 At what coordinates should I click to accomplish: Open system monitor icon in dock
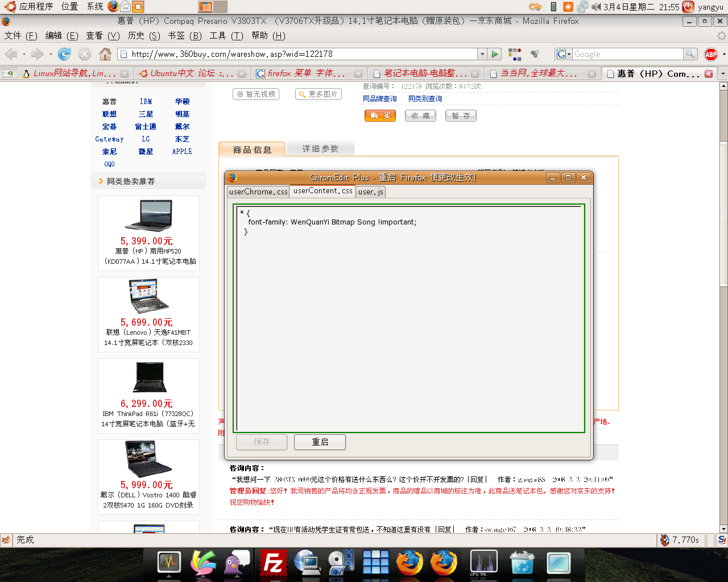click(169, 563)
